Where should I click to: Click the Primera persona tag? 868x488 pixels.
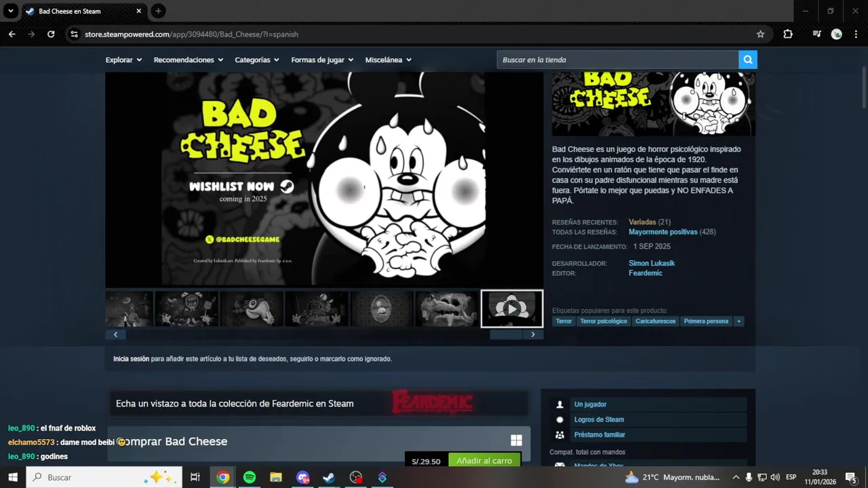(x=706, y=321)
